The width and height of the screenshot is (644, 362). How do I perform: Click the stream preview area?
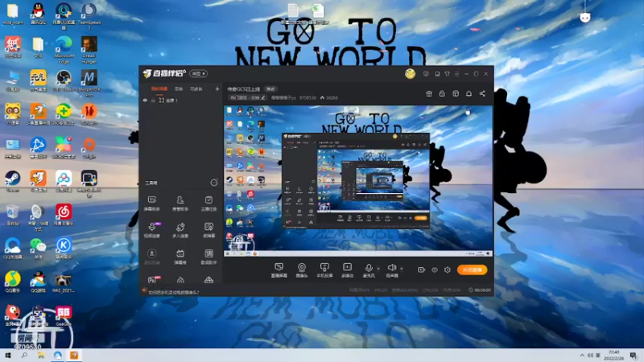point(357,181)
